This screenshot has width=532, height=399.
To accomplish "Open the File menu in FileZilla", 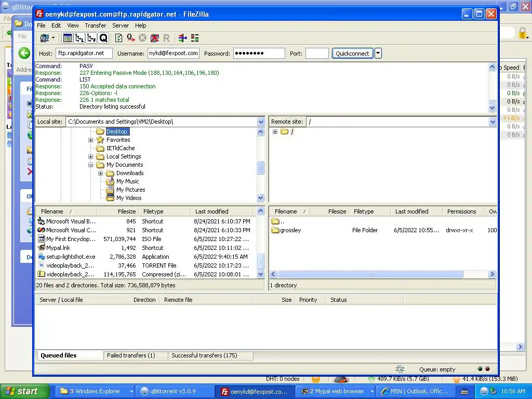I will tap(41, 25).
